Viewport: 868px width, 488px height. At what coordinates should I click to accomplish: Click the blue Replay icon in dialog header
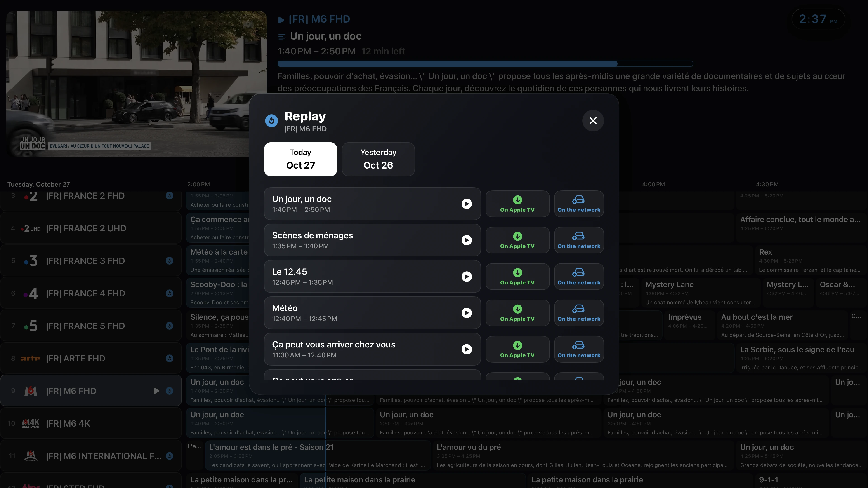(x=271, y=121)
